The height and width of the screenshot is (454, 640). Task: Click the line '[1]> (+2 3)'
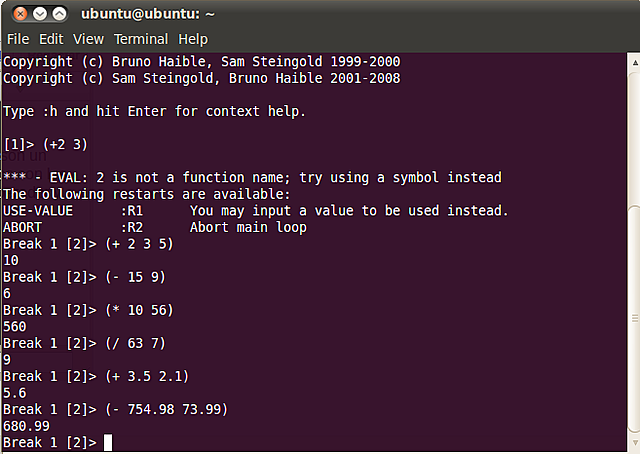pyautogui.click(x=45, y=145)
